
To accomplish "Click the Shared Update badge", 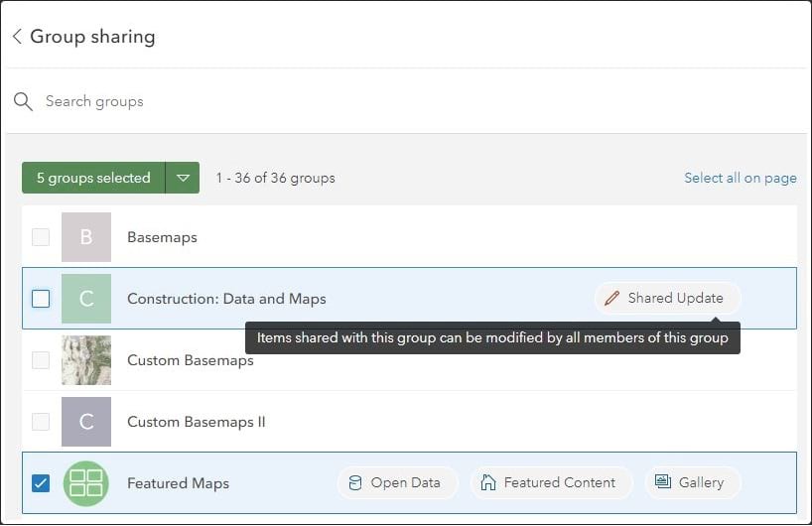I will pos(668,298).
